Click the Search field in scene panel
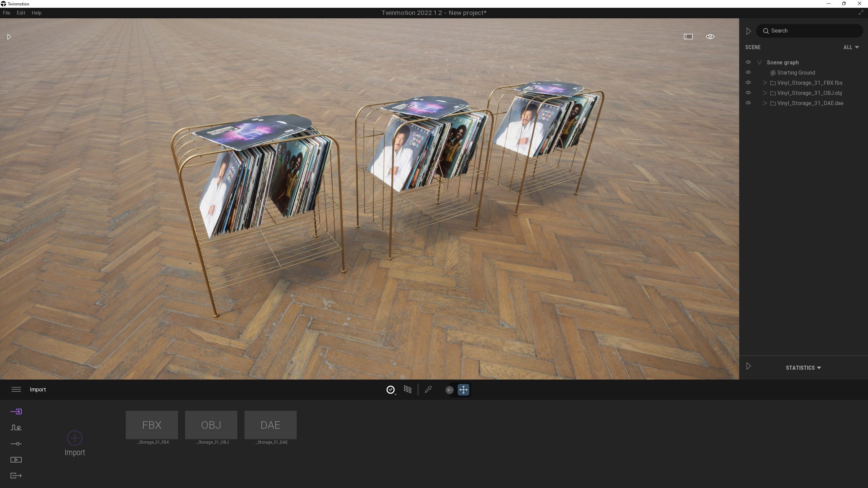 point(809,31)
